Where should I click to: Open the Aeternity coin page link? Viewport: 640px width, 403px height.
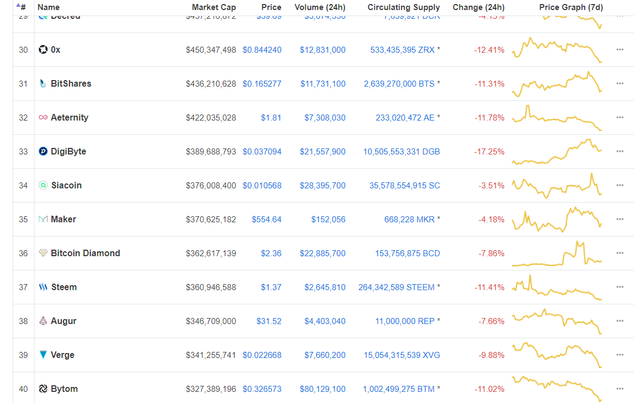tap(69, 118)
